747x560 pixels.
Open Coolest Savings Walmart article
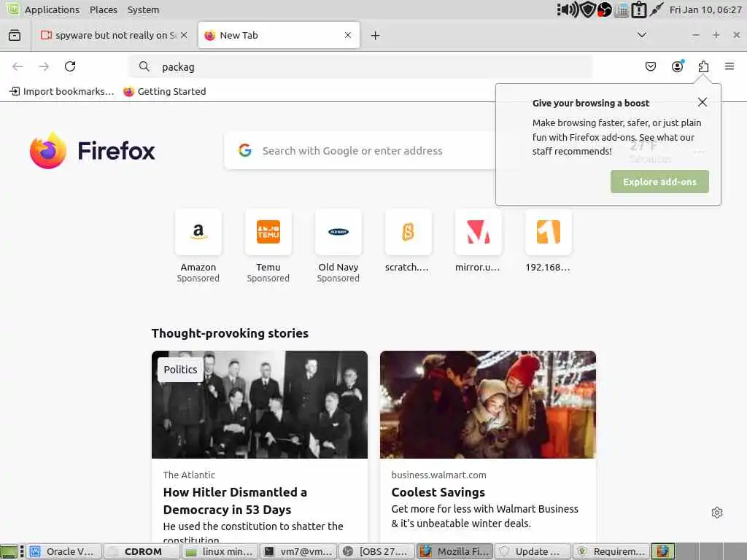tap(438, 492)
